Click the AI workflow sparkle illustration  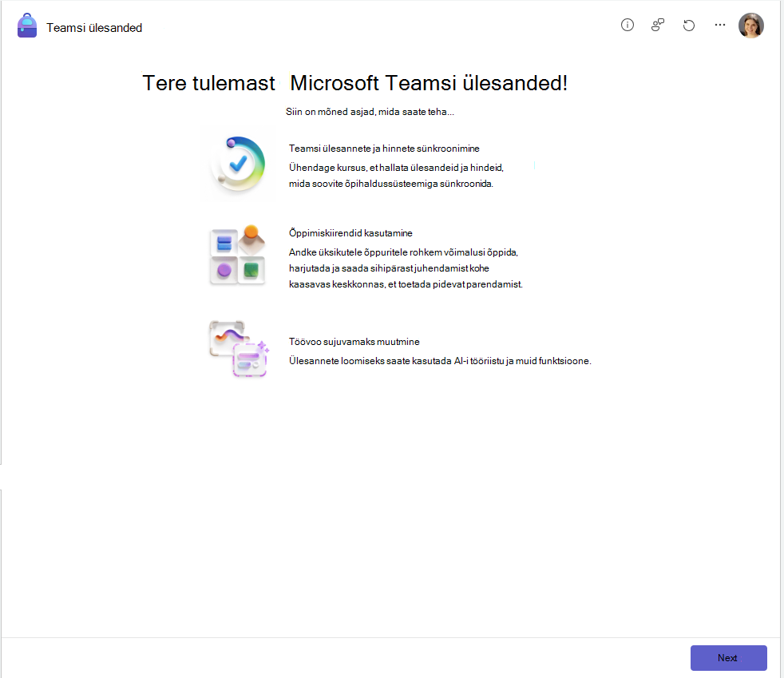tap(239, 348)
